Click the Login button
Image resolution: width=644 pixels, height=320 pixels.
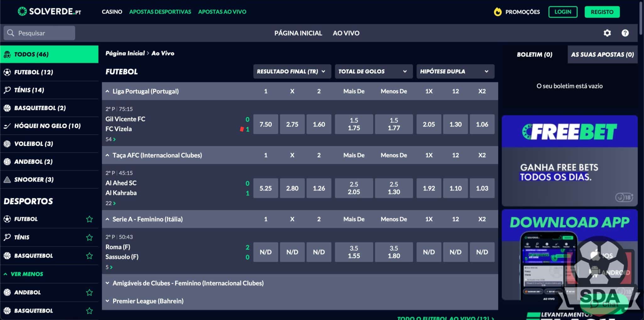pos(563,12)
